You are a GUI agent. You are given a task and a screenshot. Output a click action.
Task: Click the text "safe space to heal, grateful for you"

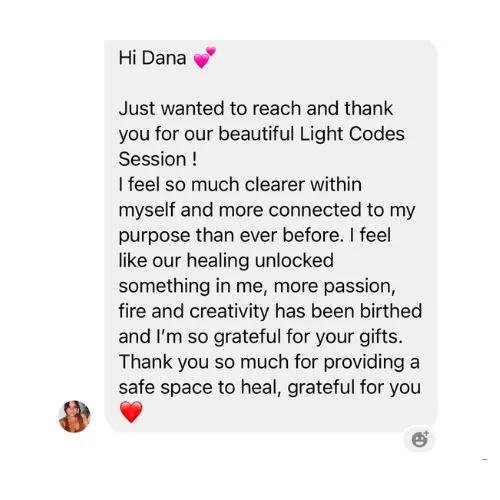[x=270, y=388]
